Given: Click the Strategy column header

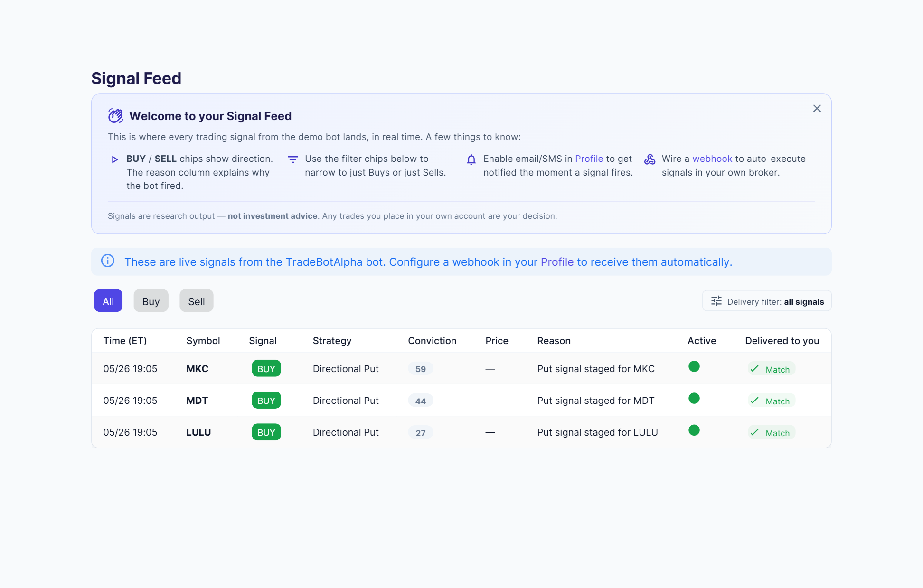Looking at the screenshot, I should click(x=332, y=341).
